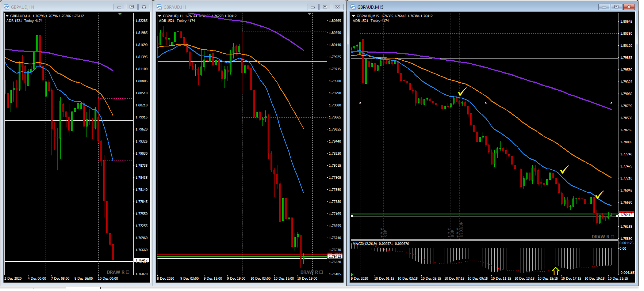Click the 1.76412 current price tag in H1 chart
644x291 pixels.
[x=335, y=257]
